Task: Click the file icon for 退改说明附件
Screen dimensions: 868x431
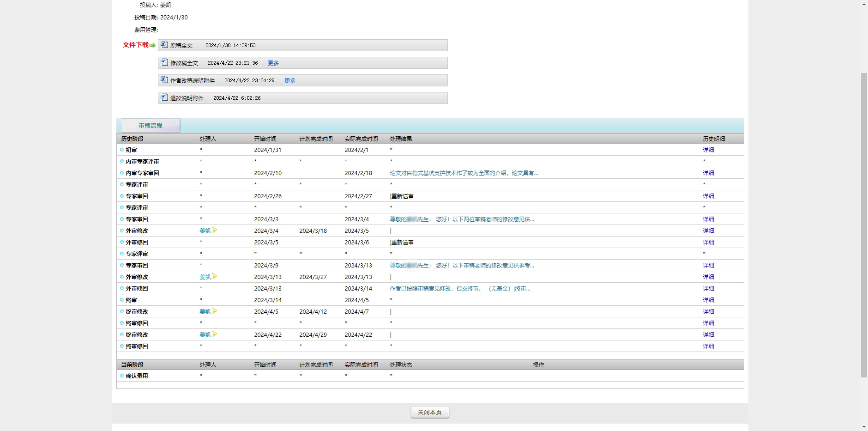Action: [x=164, y=97]
